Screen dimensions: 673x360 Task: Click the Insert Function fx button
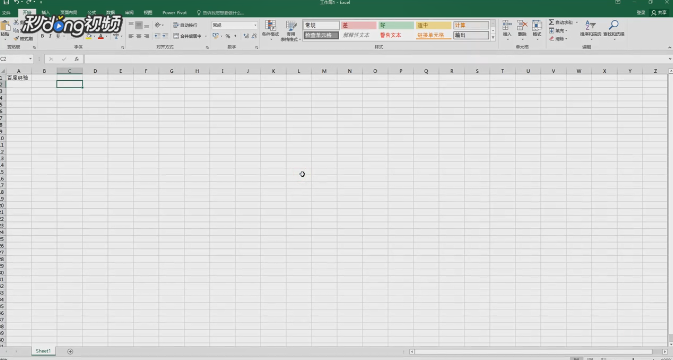76,59
